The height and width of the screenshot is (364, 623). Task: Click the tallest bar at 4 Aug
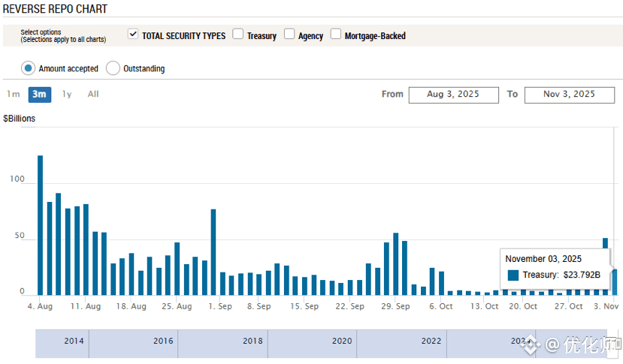(x=41, y=225)
